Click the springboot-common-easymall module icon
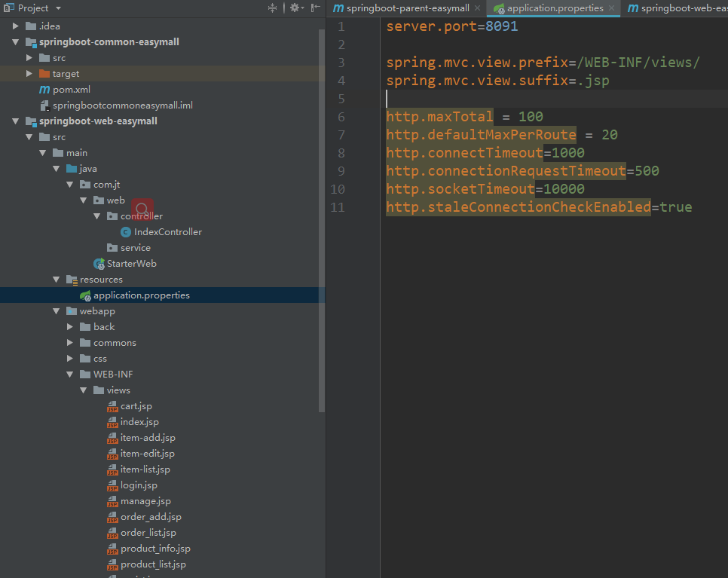The height and width of the screenshot is (578, 728). tap(31, 42)
